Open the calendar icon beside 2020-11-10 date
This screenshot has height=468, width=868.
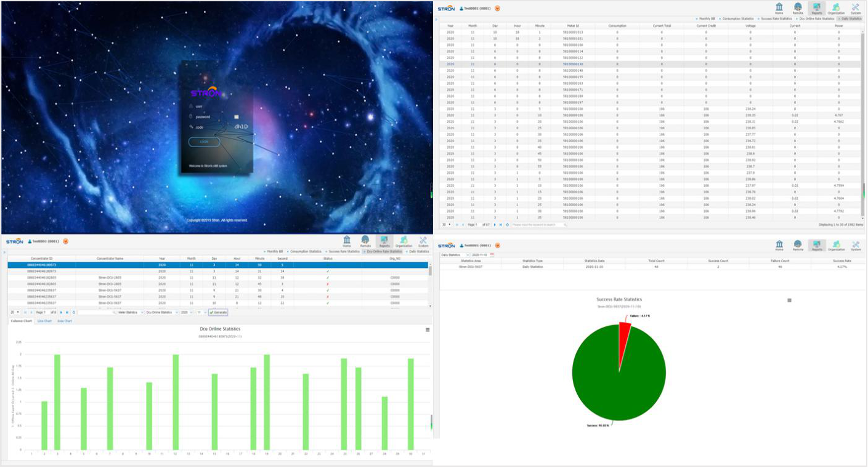(492, 254)
